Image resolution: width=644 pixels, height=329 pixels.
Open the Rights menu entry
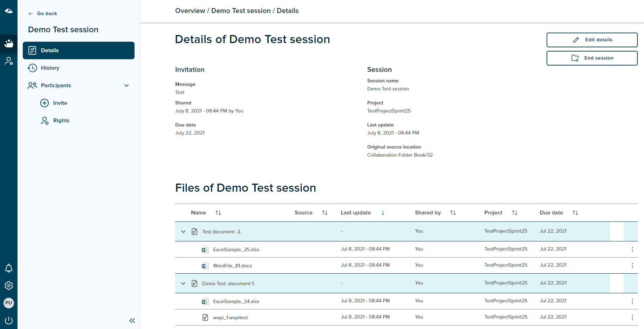pos(61,121)
